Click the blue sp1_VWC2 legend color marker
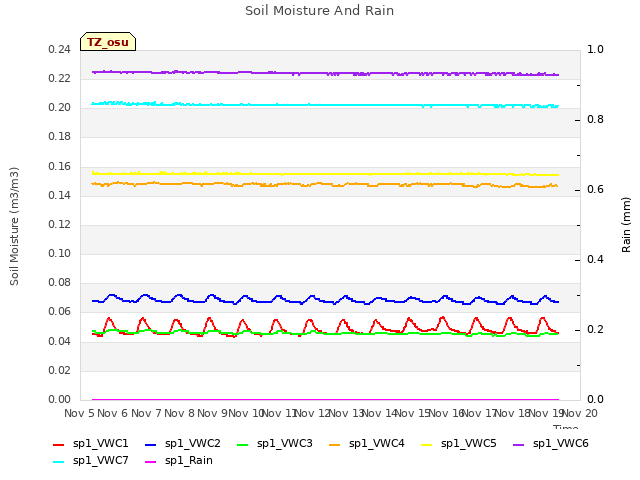The image size is (640, 480). (x=151, y=445)
